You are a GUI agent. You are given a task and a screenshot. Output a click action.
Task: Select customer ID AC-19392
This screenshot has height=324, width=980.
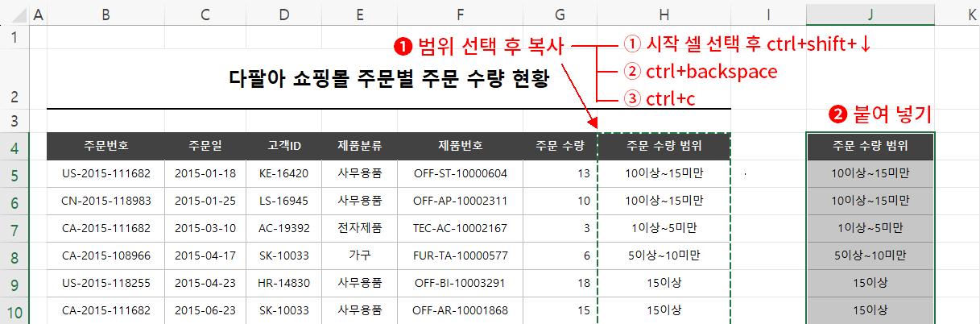click(x=283, y=229)
